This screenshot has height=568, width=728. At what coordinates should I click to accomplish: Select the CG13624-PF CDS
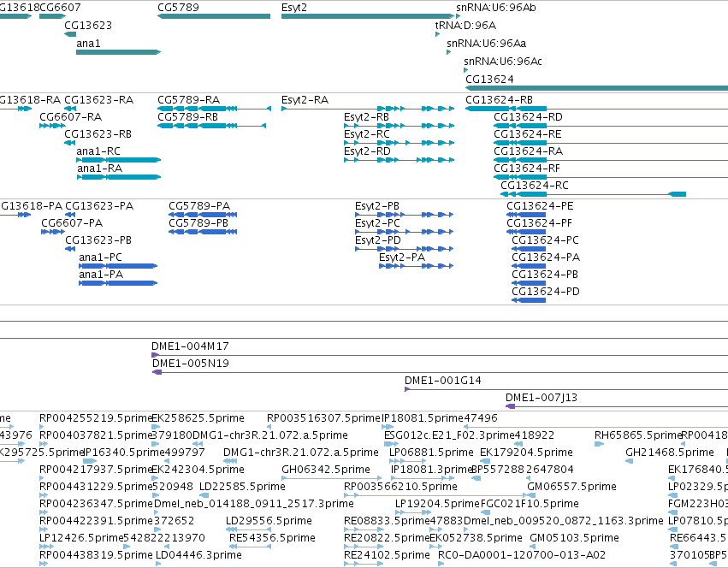tap(526, 232)
